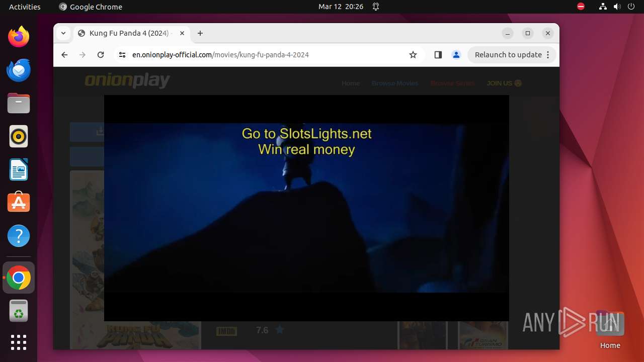This screenshot has height=362, width=644.
Task: Minimize the Chrome window
Action: tap(508, 33)
